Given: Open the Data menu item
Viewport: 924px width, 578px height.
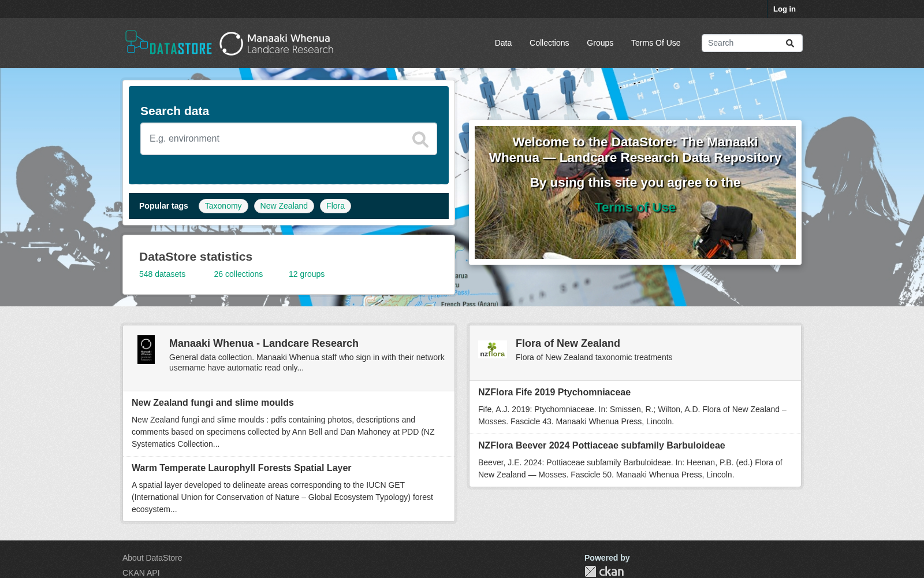Looking at the screenshot, I should tap(503, 43).
